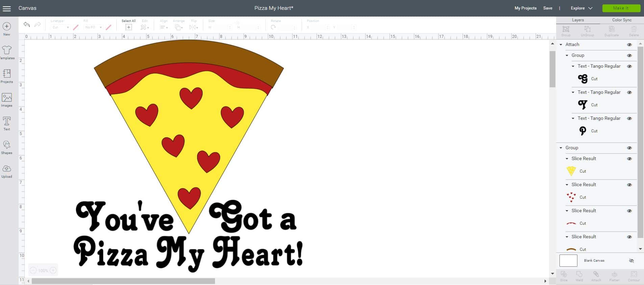Switch to the Layers tab
This screenshot has width=644, height=285.
pyautogui.click(x=578, y=20)
